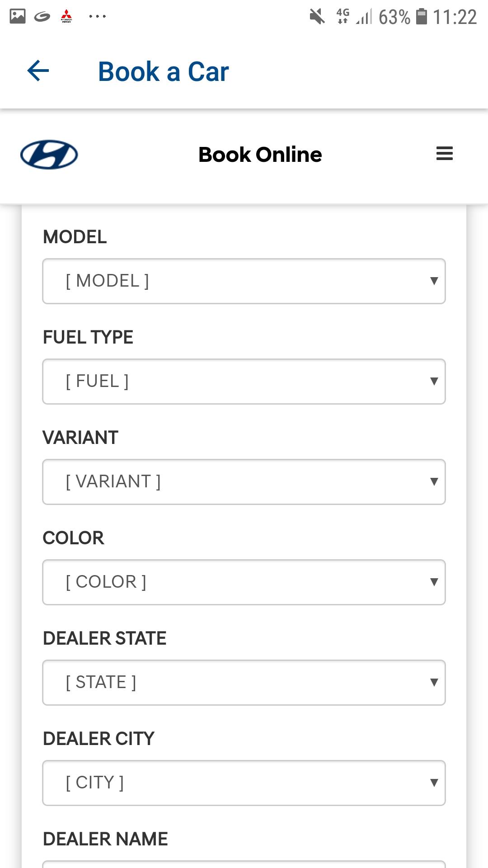488x868 pixels.
Task: Open the COLOR dropdown
Action: tap(244, 582)
